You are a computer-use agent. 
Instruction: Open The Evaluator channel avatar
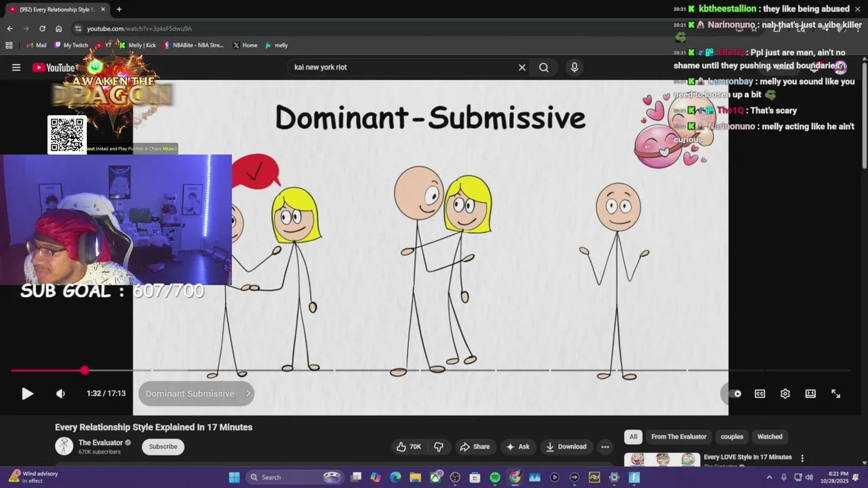pyautogui.click(x=64, y=446)
